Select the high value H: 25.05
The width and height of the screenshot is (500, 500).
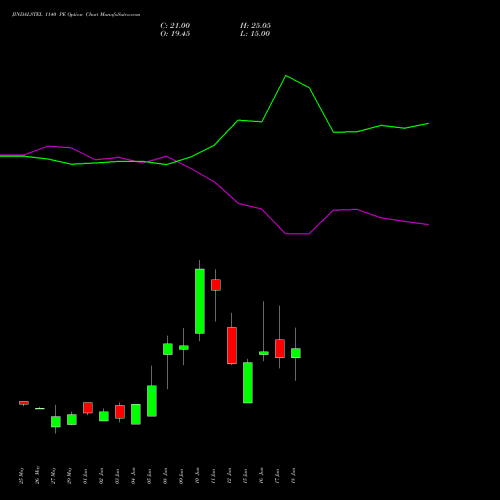[255, 26]
